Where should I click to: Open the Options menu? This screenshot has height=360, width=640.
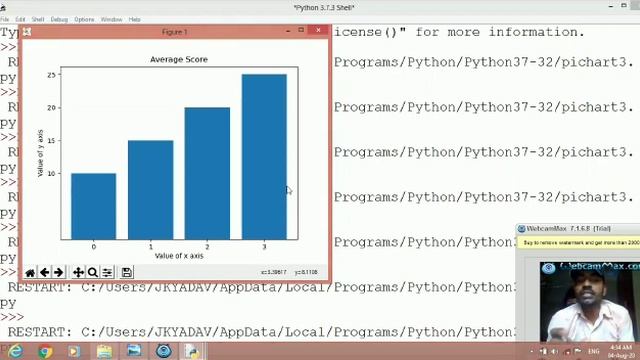click(x=84, y=19)
